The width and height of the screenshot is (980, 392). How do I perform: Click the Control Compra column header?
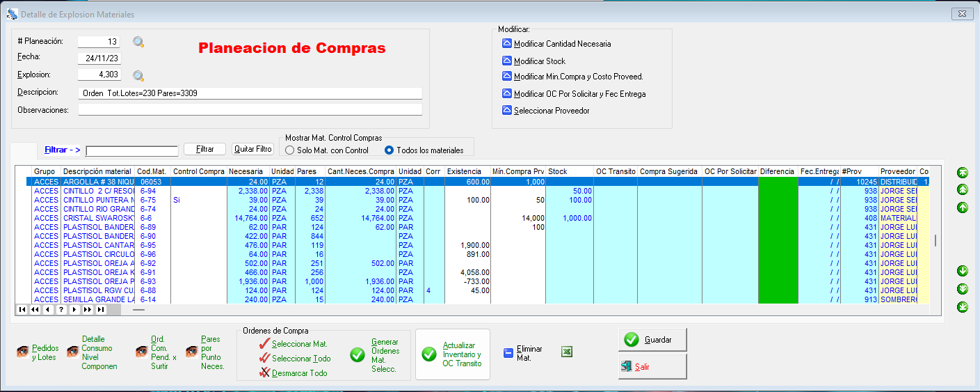pyautogui.click(x=199, y=171)
